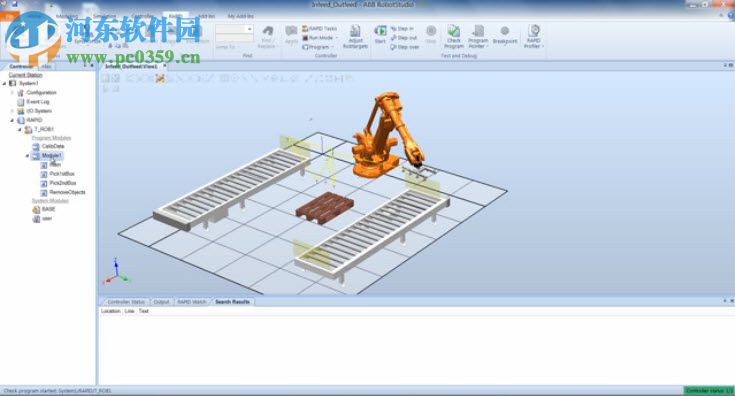Click the Controller status indicator

point(709,390)
